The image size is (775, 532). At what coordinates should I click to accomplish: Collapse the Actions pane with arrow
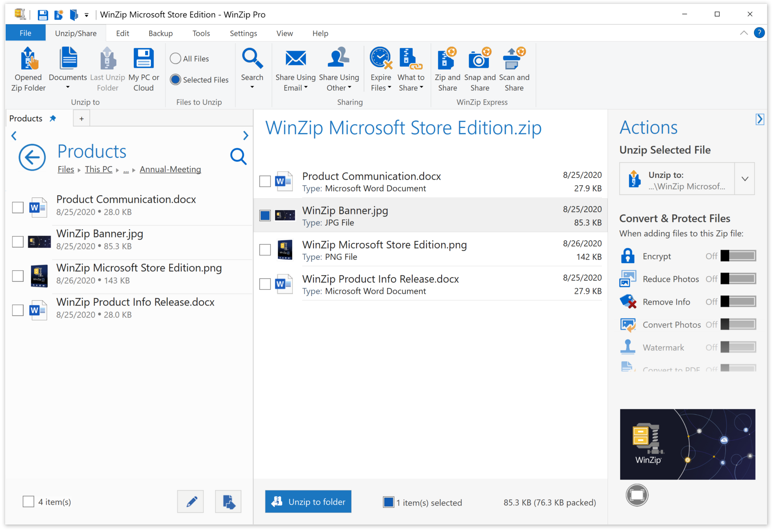[760, 119]
